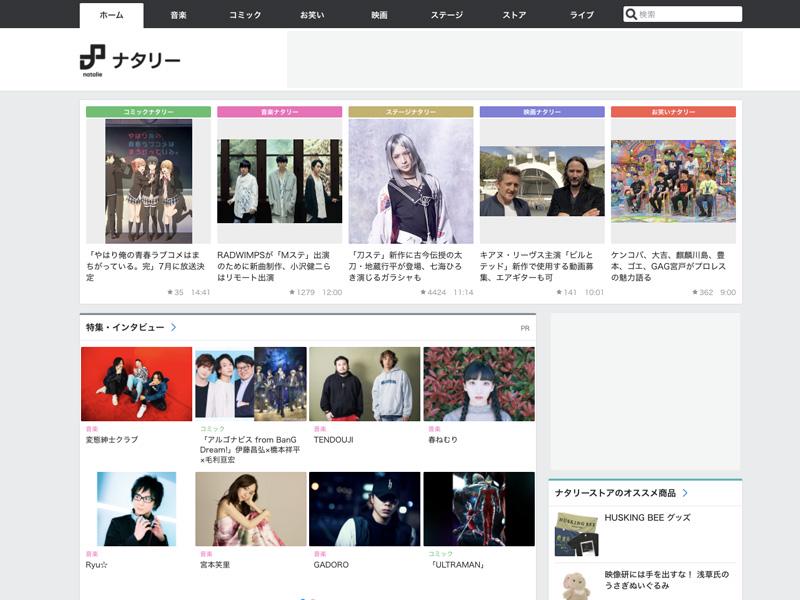This screenshot has height=600, width=800.
Task: Star the 青春ラブコメ anime article
Action: 168,292
